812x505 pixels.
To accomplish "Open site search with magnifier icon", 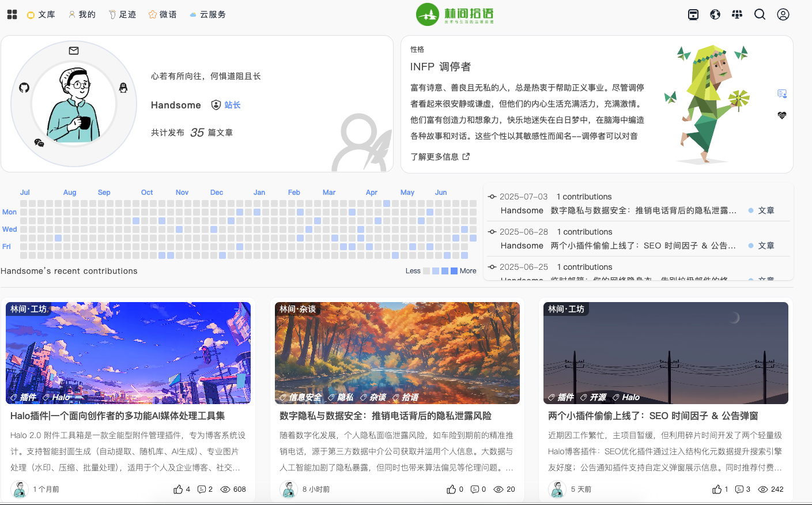I will (x=760, y=14).
